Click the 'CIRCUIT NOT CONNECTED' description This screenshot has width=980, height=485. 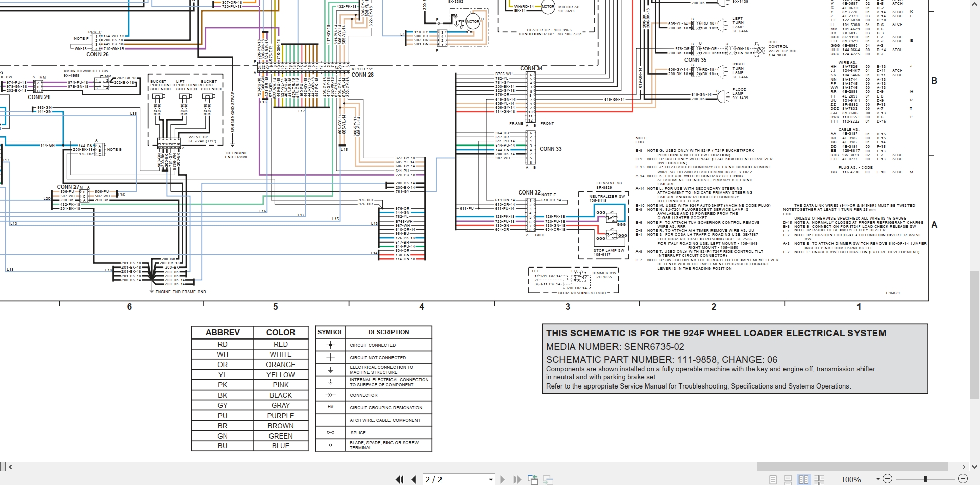378,358
